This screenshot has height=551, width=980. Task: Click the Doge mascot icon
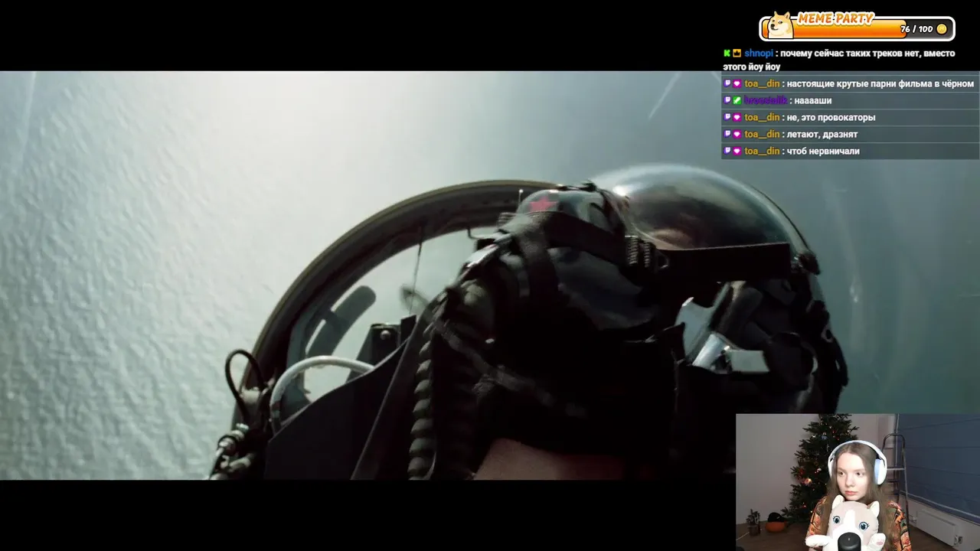[x=780, y=25]
